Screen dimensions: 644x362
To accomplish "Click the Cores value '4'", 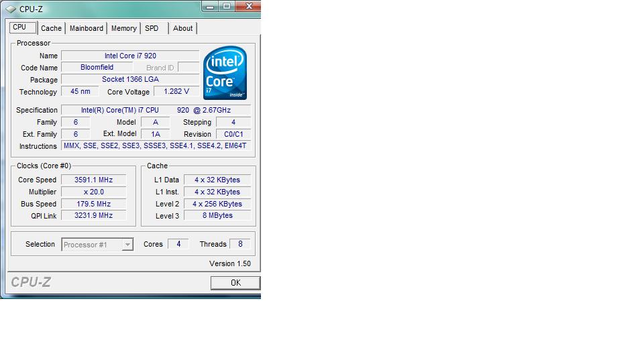I will (x=178, y=244).
